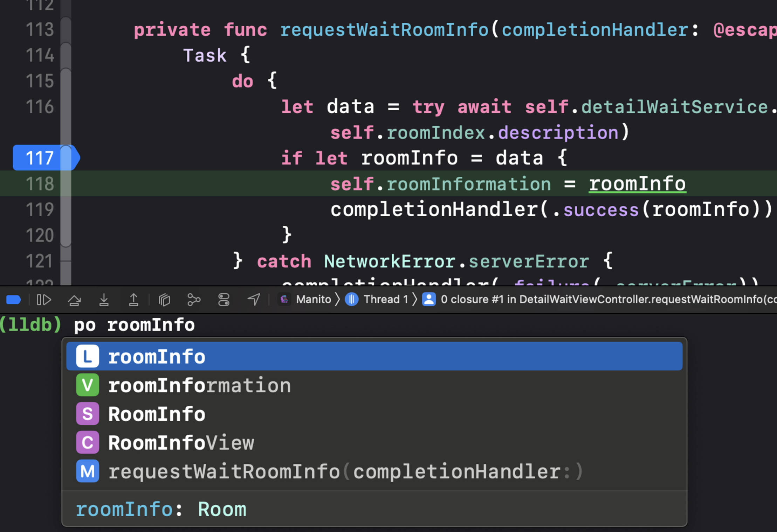Disable breakpoint on line 117
The image size is (777, 532).
(40, 158)
